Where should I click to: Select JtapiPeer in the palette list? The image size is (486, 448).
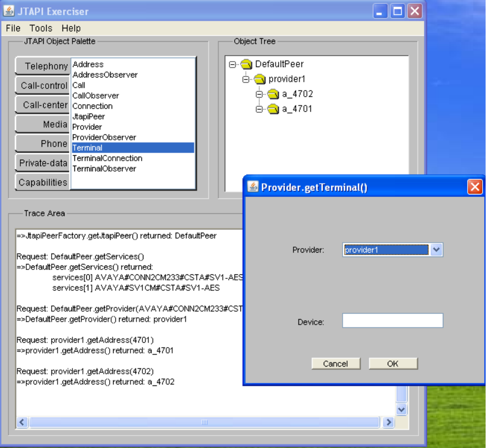point(133,117)
